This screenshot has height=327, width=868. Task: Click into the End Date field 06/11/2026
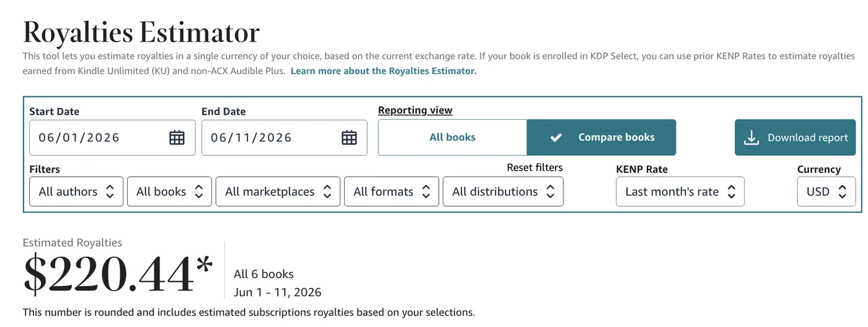[285, 137]
